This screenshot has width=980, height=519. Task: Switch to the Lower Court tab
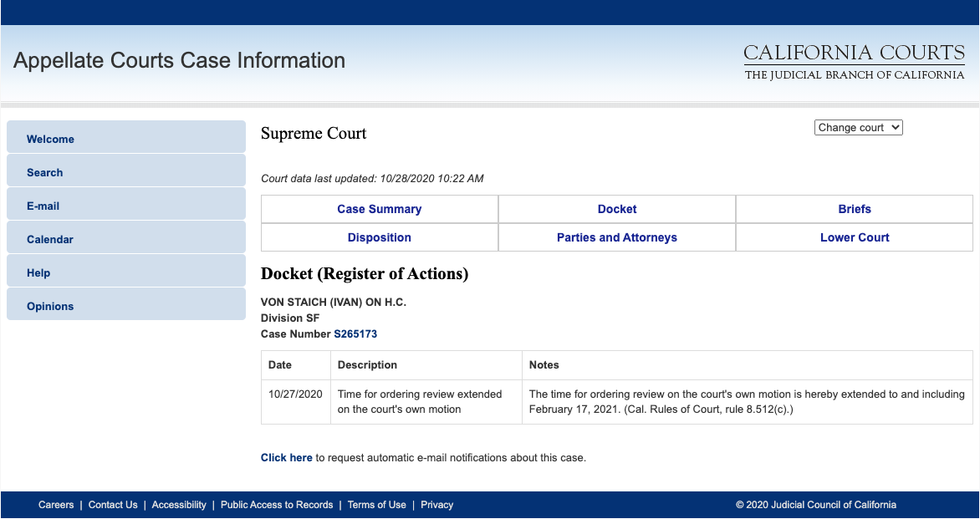(855, 237)
